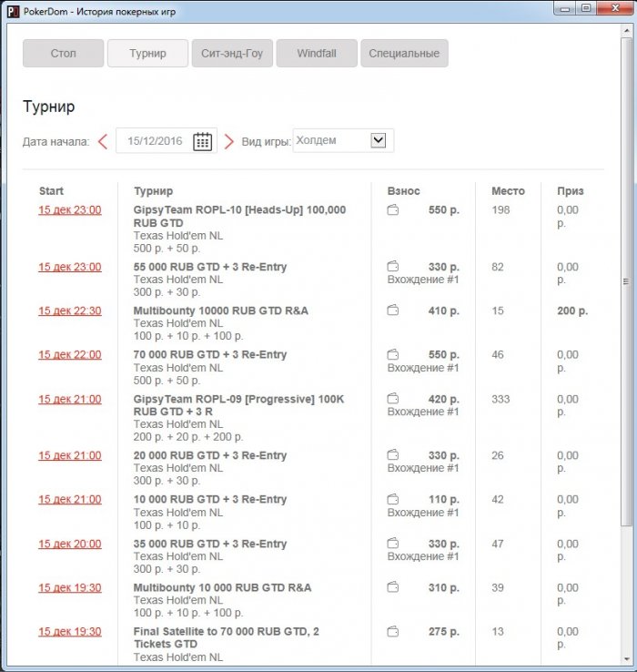Select the Турнир tab
Viewport: 637px width, 672px height.
click(147, 54)
